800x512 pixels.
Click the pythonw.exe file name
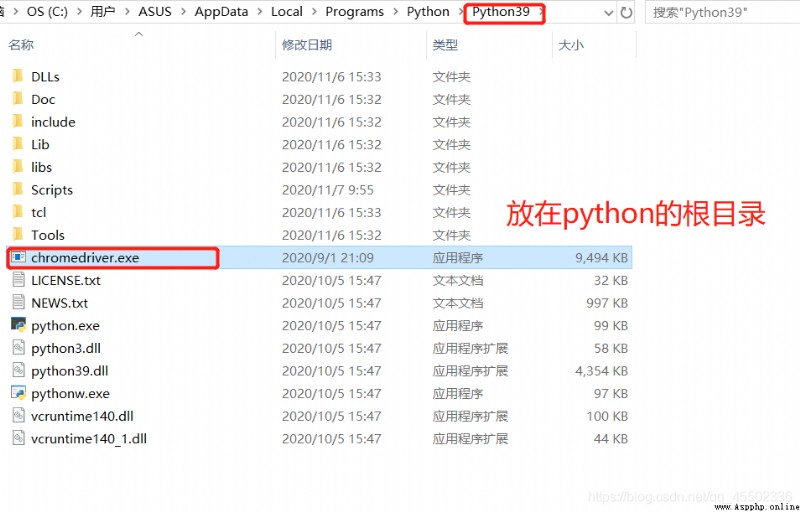pyautogui.click(x=70, y=394)
